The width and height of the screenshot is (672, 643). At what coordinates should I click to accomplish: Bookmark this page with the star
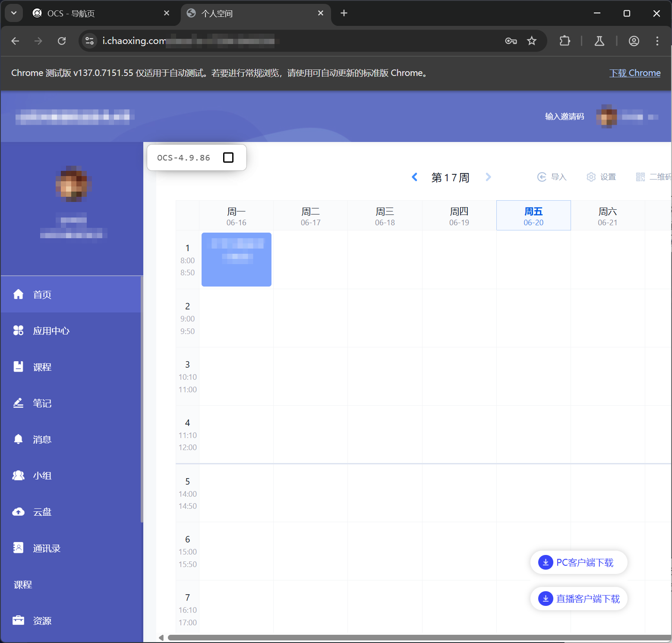pos(532,41)
